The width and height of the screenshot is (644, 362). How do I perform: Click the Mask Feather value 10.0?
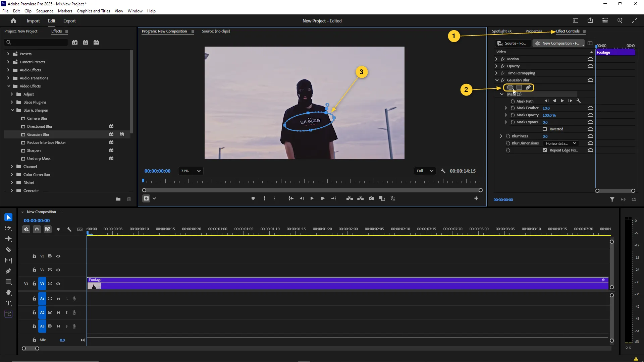pos(546,108)
